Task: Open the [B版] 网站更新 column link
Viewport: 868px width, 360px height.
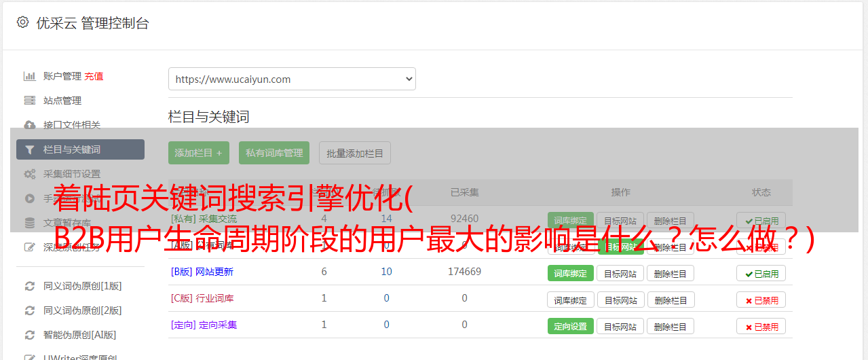Action: 202,272
